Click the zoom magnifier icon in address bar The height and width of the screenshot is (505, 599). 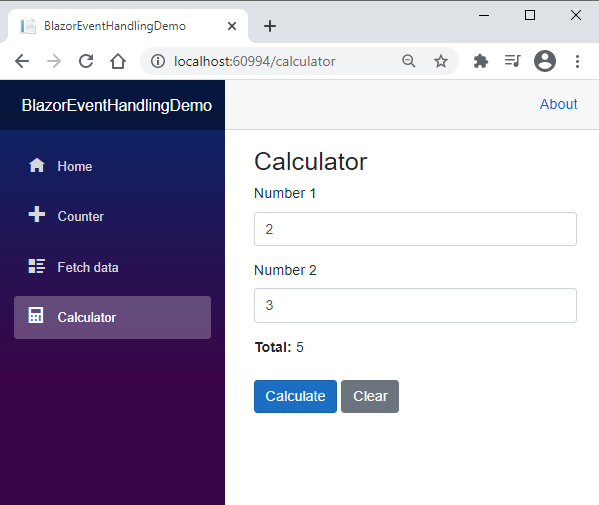pyautogui.click(x=409, y=61)
